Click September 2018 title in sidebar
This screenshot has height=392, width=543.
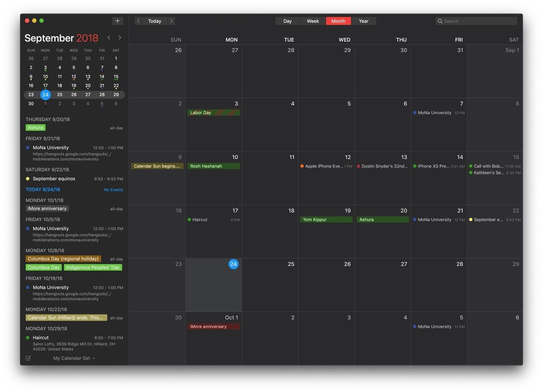click(x=61, y=38)
